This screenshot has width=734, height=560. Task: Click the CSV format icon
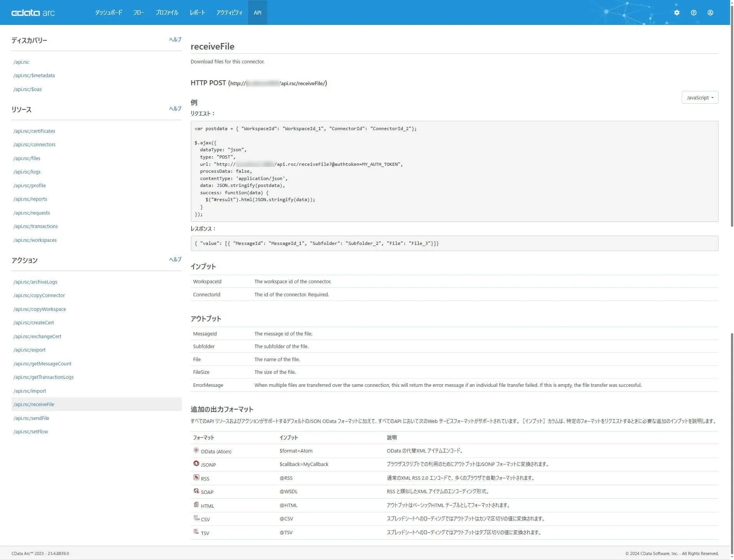[196, 518]
